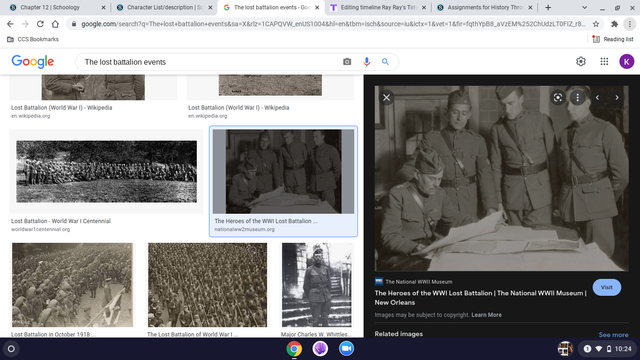
Task: Open the Google apps grid
Action: [x=604, y=62]
